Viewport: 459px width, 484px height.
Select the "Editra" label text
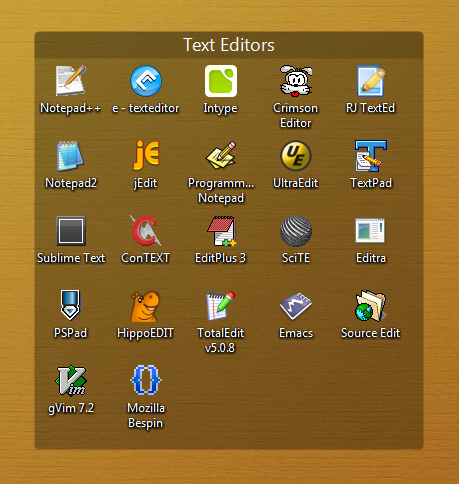[x=371, y=258]
